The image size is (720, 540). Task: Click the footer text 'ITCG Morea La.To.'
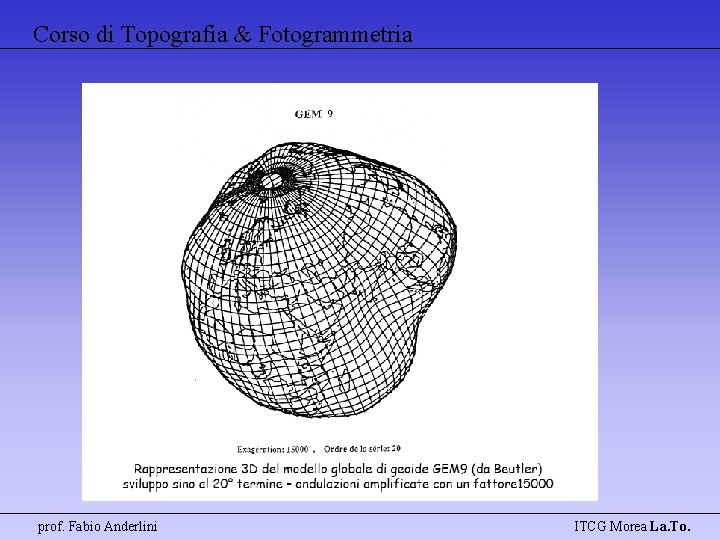[632, 526]
